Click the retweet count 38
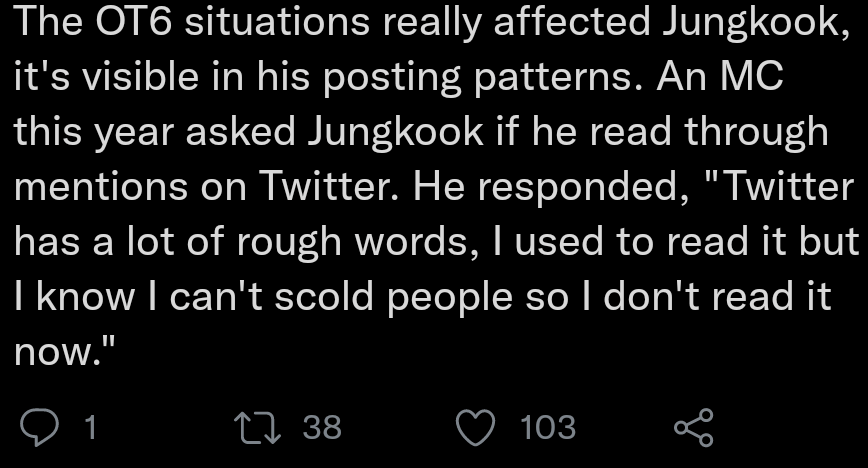868x468 pixels. 322,428
